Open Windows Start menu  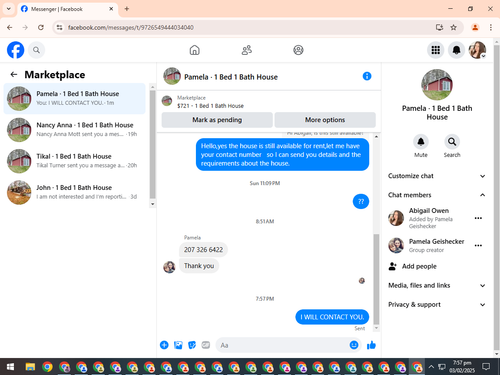(x=10, y=367)
